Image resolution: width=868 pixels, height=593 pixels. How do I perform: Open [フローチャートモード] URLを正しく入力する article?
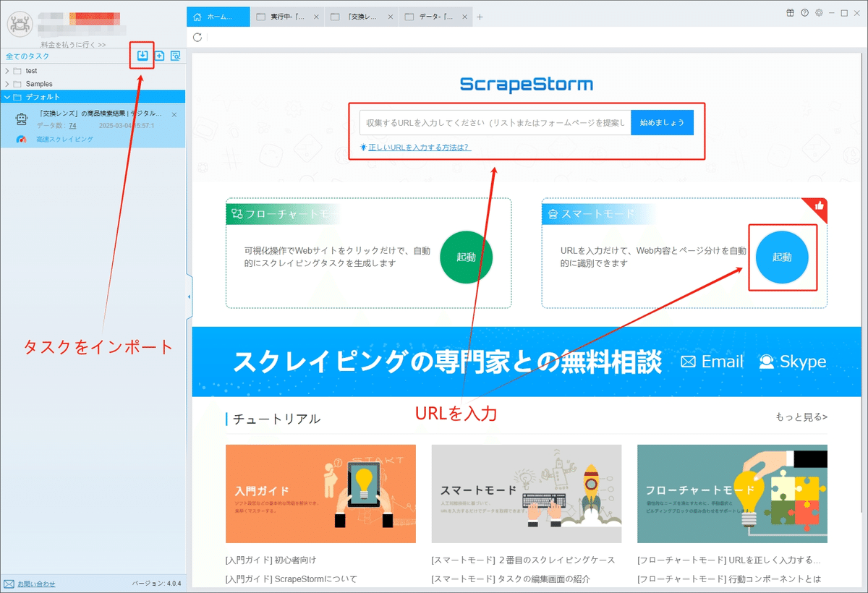(x=729, y=560)
